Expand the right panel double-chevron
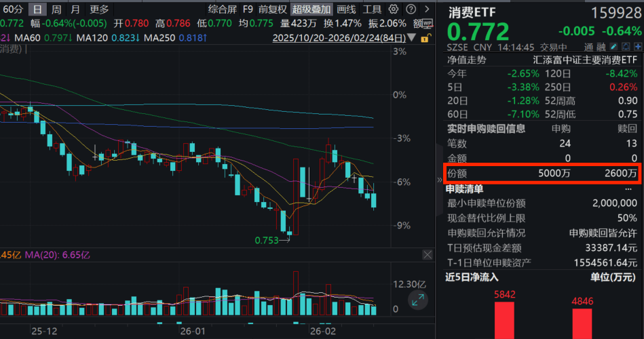 pyautogui.click(x=438, y=180)
